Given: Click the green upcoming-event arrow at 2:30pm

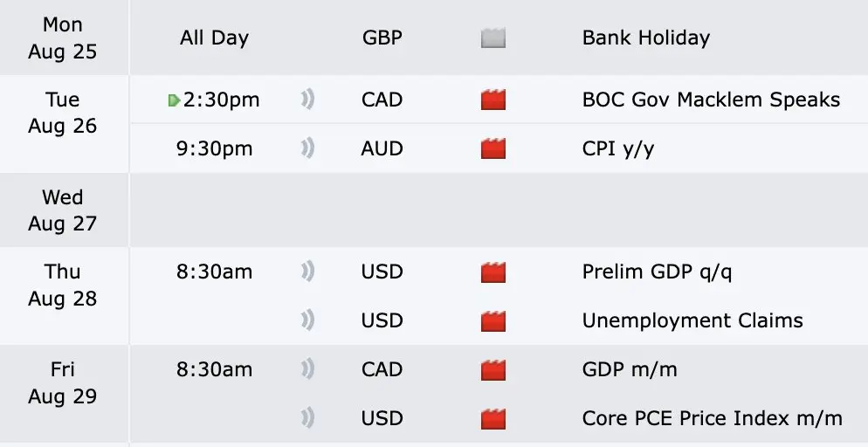Looking at the screenshot, I should pos(175,100).
